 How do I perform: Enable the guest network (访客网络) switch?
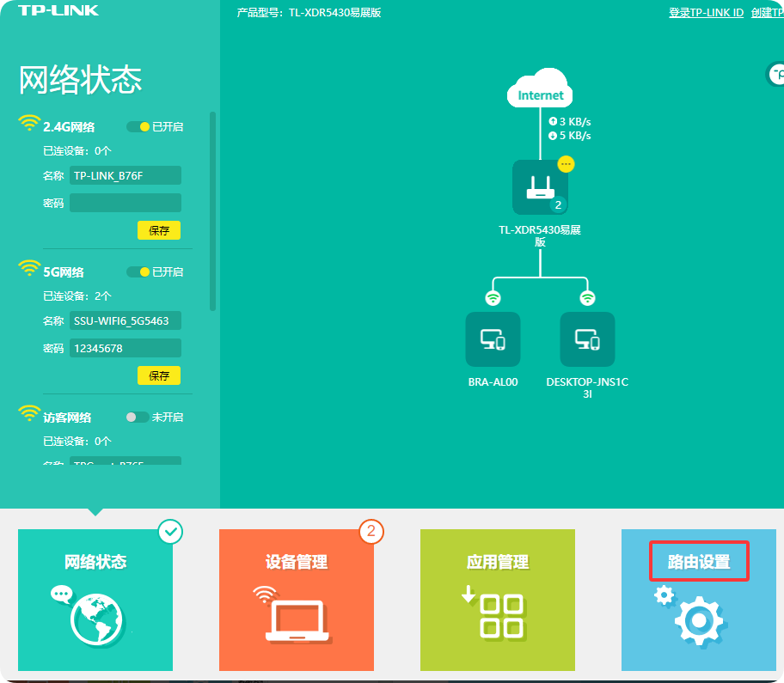pos(138,418)
